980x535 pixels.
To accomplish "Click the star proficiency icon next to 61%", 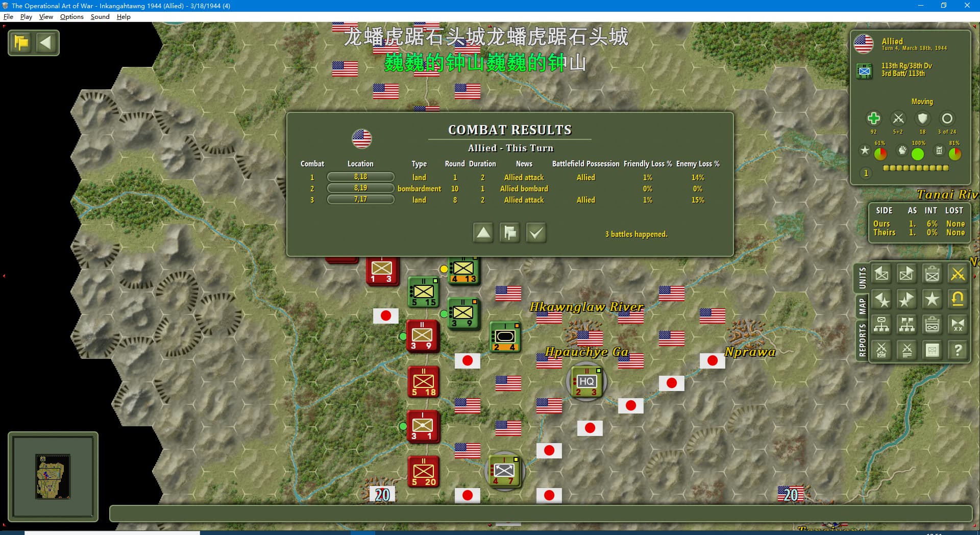I will tap(865, 150).
